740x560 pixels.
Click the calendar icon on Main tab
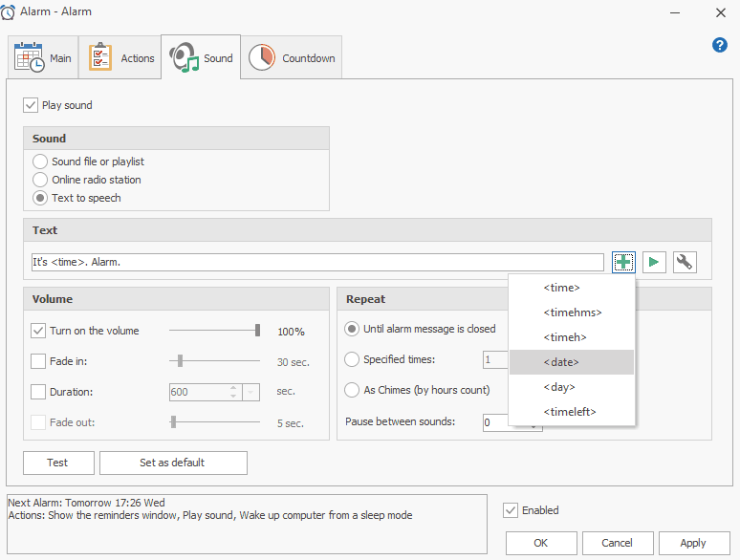tap(30, 58)
